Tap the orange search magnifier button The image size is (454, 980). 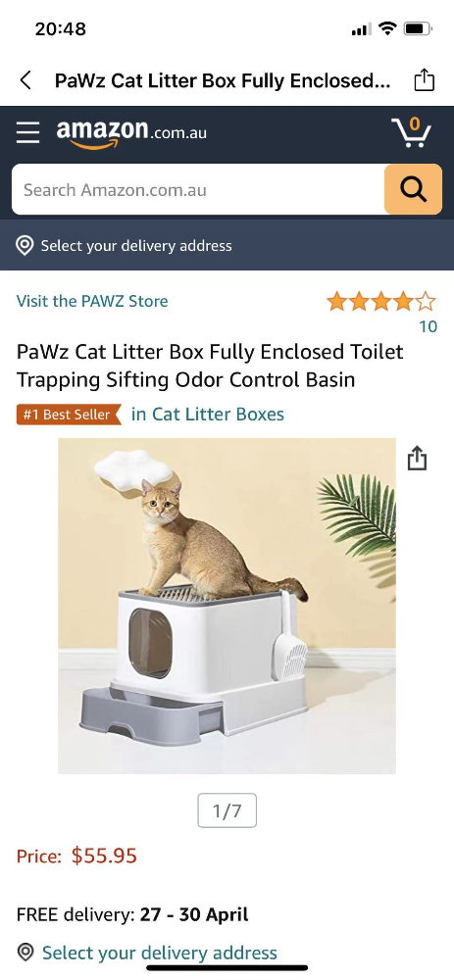tap(413, 189)
